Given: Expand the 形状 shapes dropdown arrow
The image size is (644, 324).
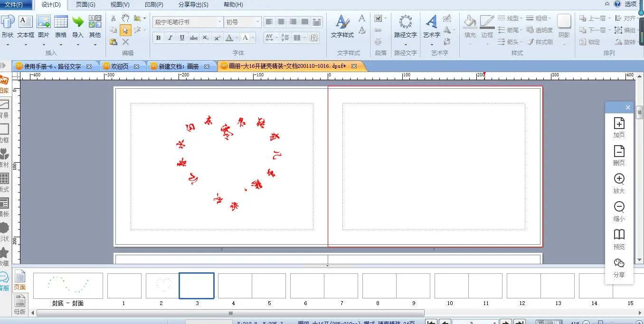Looking at the screenshot, I should point(8,45).
